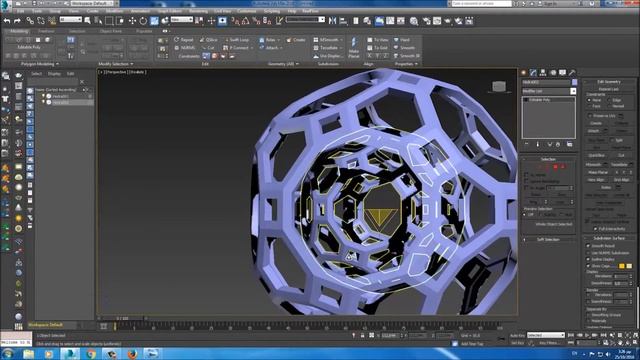Open the Select menu in Scene Explorer
The image size is (640, 360).
coord(37,74)
